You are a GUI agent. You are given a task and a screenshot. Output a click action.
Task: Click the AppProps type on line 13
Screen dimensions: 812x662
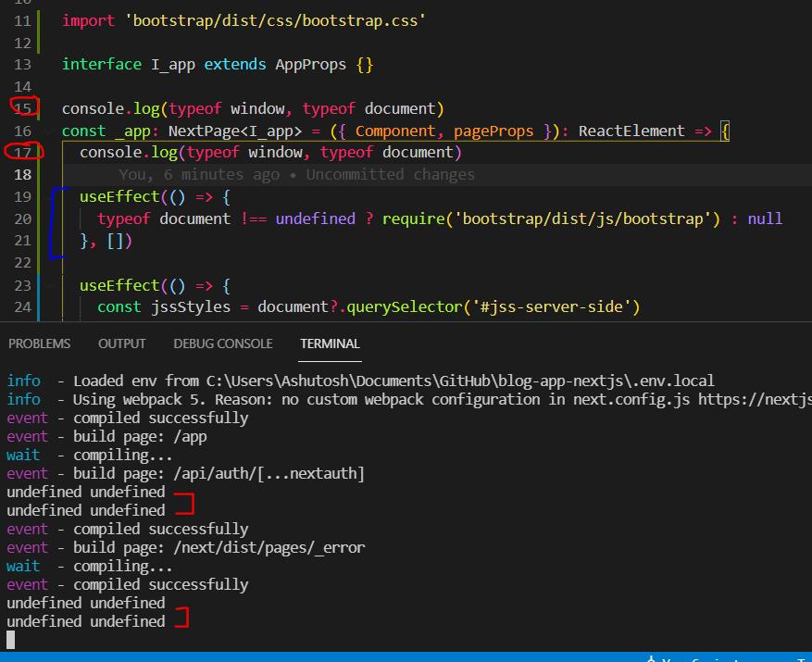point(310,64)
